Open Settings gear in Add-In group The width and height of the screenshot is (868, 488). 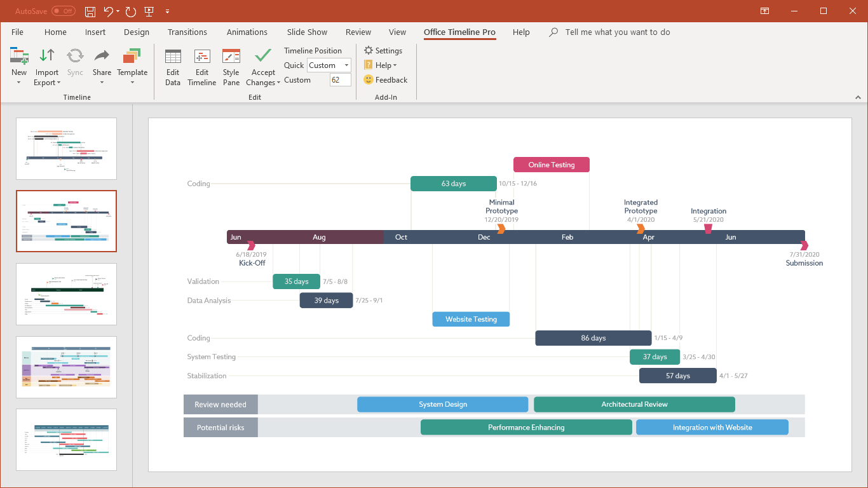pos(369,51)
